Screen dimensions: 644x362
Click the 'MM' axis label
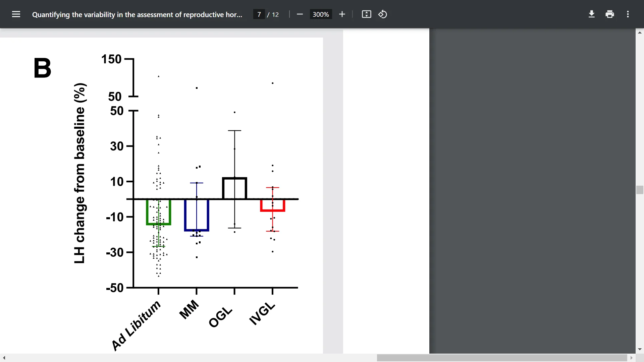coord(189,309)
